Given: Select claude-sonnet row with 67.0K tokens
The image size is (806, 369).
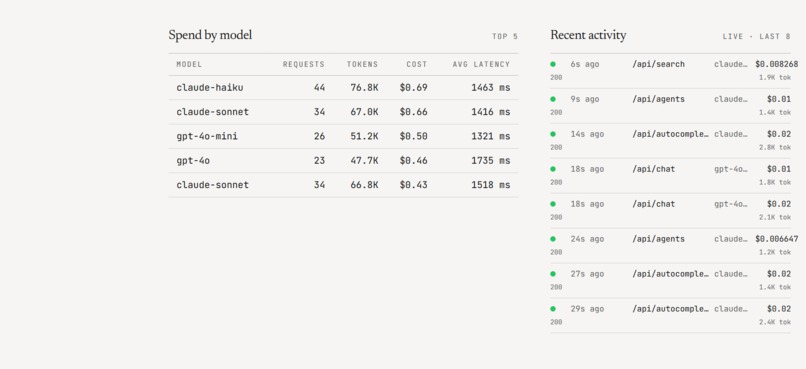Looking at the screenshot, I should pos(343,112).
